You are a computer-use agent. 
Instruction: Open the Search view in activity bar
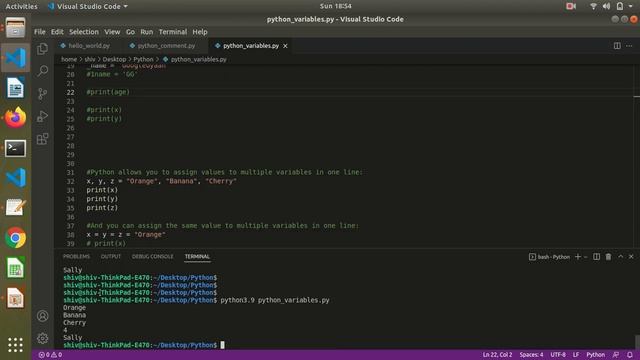click(42, 71)
